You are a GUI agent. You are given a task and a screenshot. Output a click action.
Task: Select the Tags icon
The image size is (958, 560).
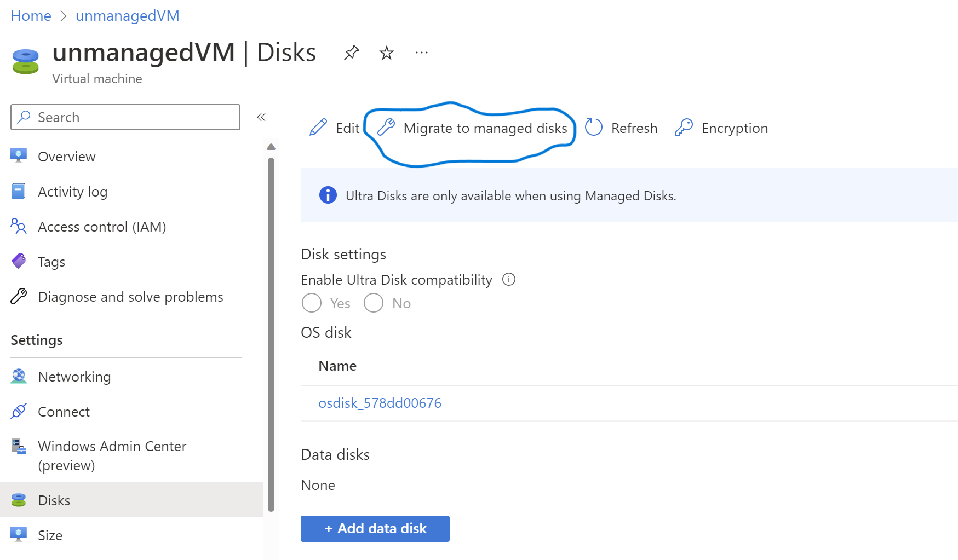pyautogui.click(x=19, y=261)
